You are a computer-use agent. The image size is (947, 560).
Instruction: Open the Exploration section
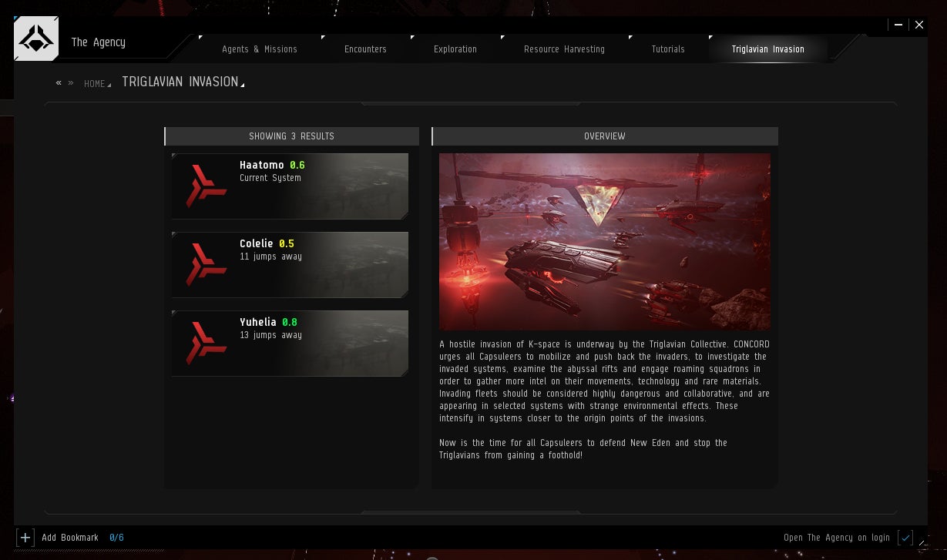click(455, 49)
